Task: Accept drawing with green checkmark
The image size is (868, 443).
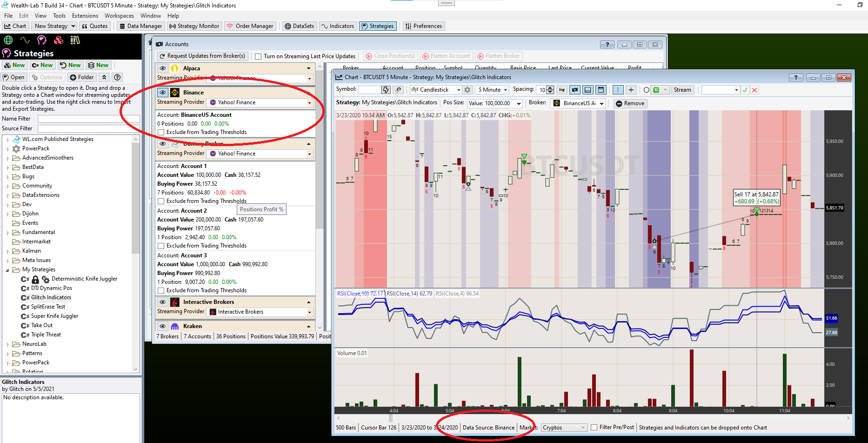Action: tap(745, 90)
